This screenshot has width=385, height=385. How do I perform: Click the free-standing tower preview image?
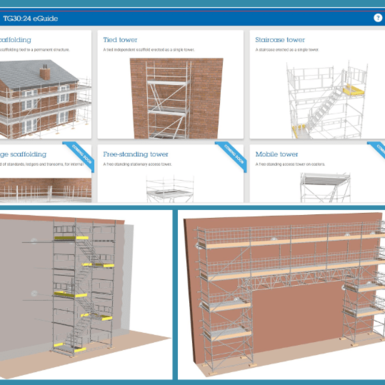[170, 190]
